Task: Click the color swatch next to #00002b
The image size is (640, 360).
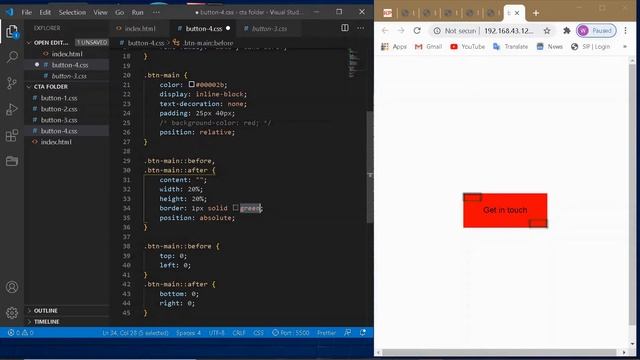Action: [x=191, y=84]
